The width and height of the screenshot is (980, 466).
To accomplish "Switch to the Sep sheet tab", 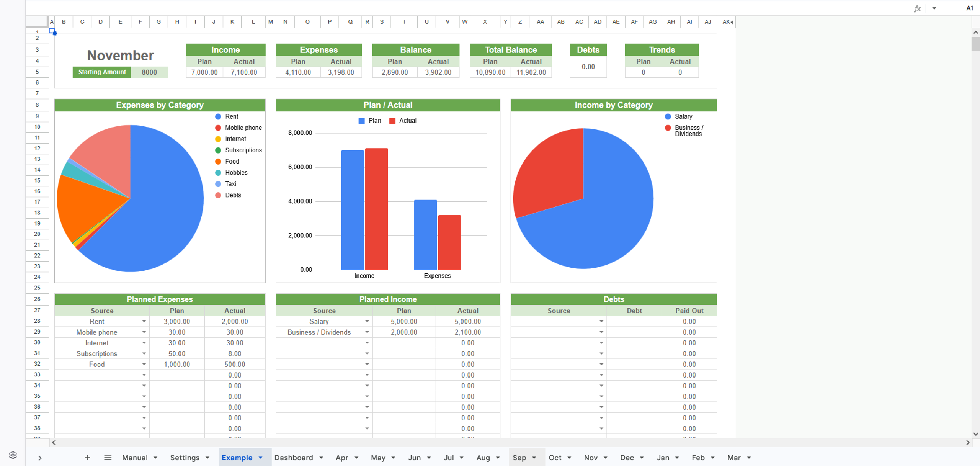I will tap(519, 458).
